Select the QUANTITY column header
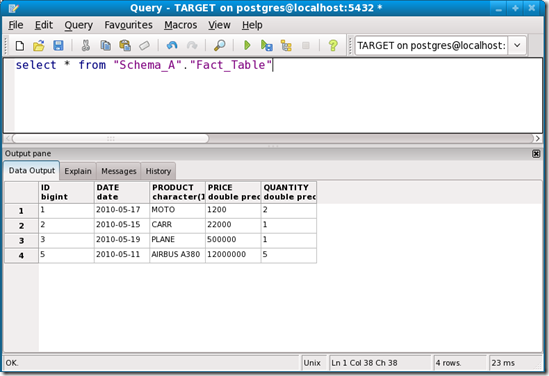The image size is (549, 376). pyautogui.click(x=289, y=192)
